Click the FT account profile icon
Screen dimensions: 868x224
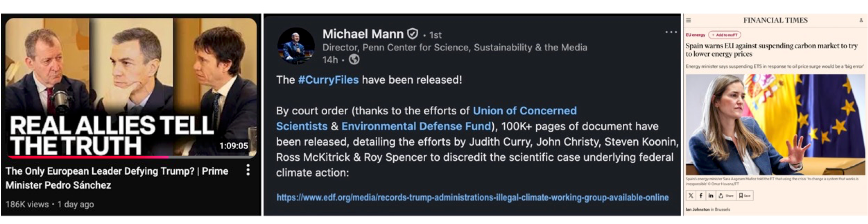point(861,20)
